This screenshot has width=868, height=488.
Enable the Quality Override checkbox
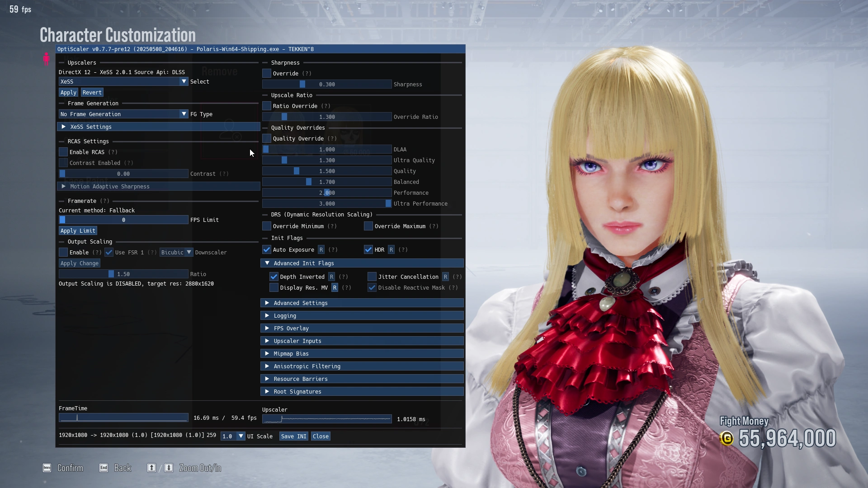[267, 138]
